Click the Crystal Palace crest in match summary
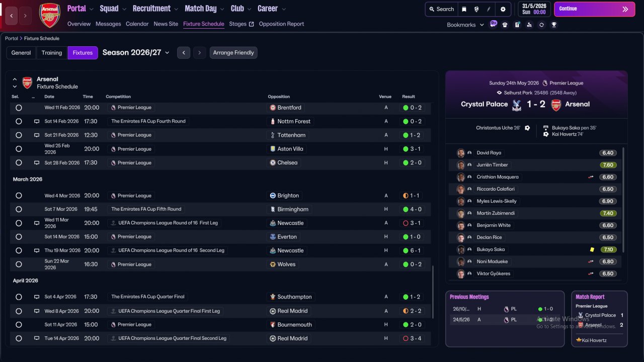 [x=516, y=105]
